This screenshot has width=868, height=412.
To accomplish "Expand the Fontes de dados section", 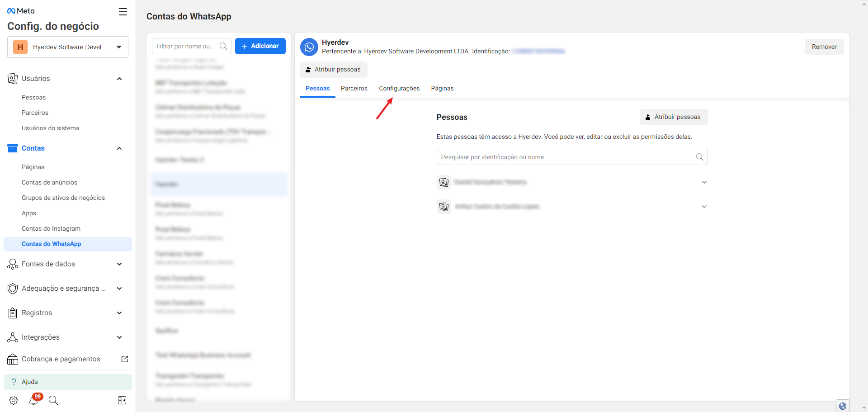I will [119, 264].
